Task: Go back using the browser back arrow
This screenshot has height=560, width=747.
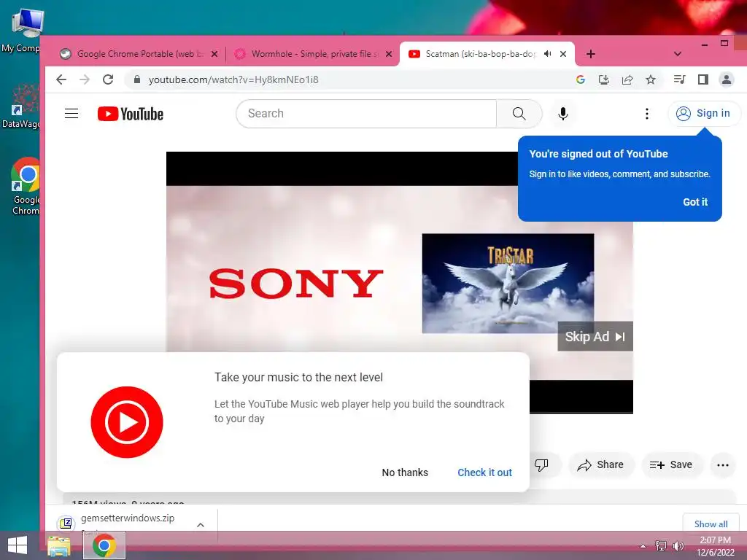Action: pyautogui.click(x=61, y=79)
